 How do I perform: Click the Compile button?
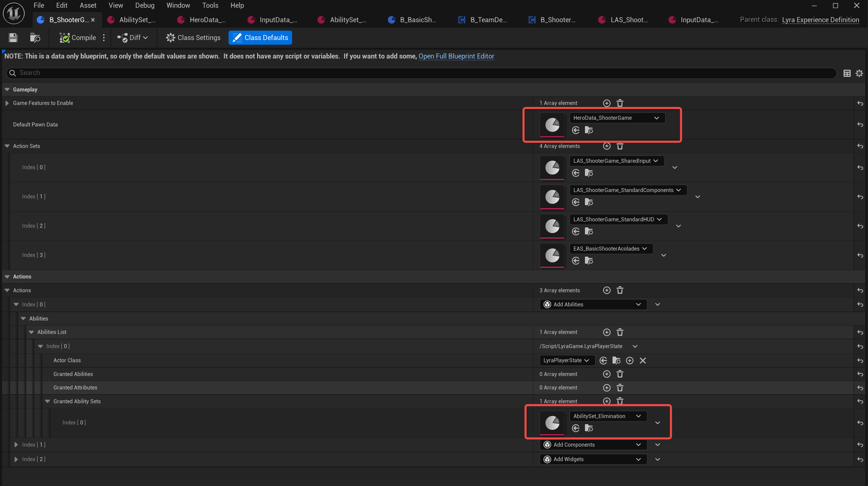[x=78, y=38]
